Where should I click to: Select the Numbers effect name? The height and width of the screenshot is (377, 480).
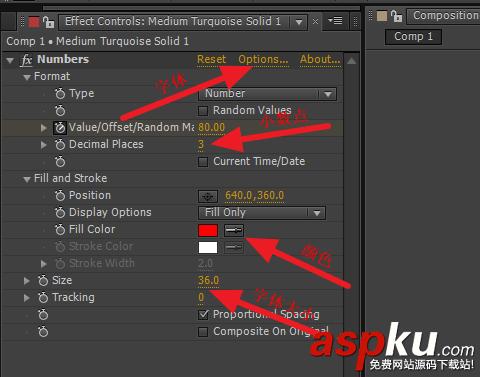(63, 59)
